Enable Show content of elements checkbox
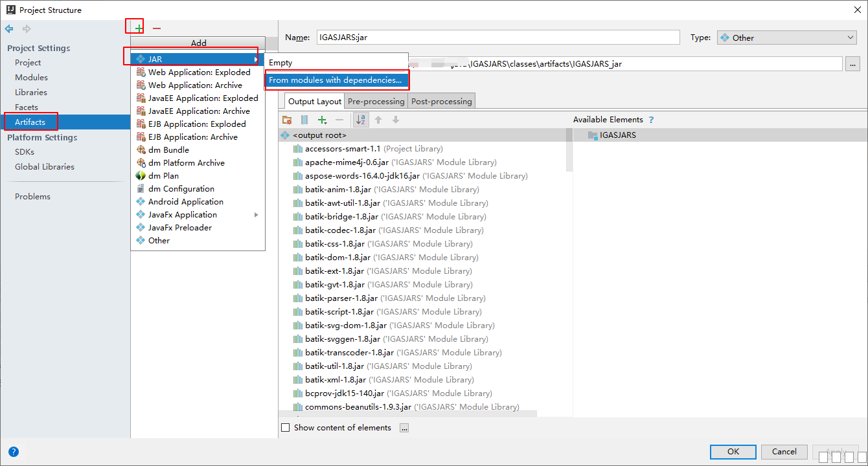 (x=286, y=428)
